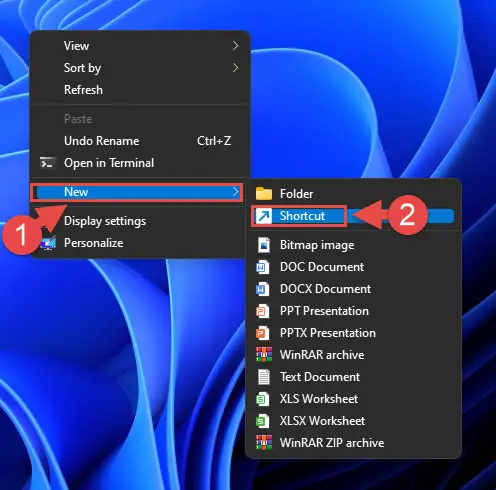The height and width of the screenshot is (490, 496).
Task: Create a new Bitmap image
Action: coord(353,245)
